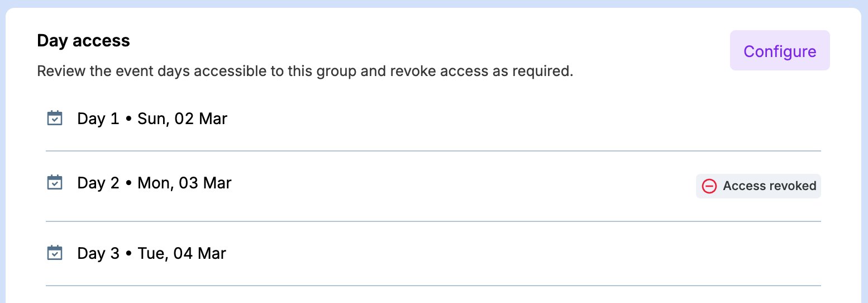Select the 'Day 1' label text
The image size is (868, 303).
tap(98, 119)
